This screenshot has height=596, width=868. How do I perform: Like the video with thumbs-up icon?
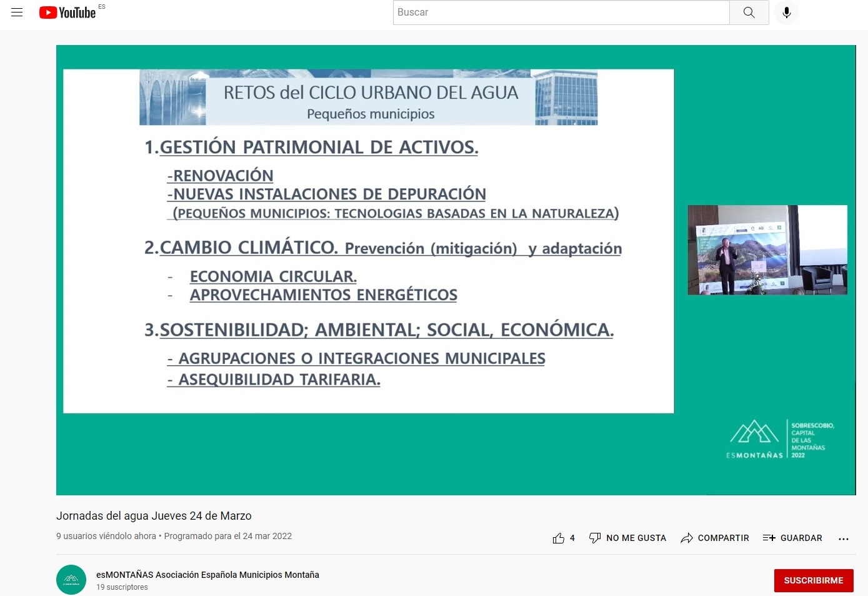coord(558,538)
